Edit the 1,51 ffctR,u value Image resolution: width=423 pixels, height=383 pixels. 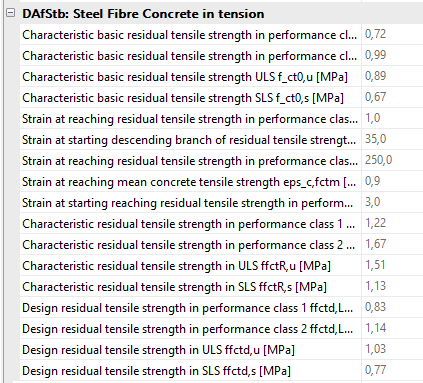392,265
